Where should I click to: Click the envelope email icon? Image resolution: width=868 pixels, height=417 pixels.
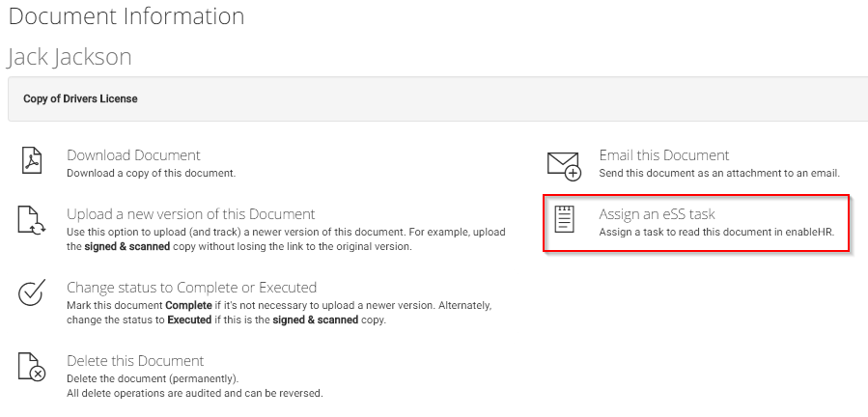564,164
